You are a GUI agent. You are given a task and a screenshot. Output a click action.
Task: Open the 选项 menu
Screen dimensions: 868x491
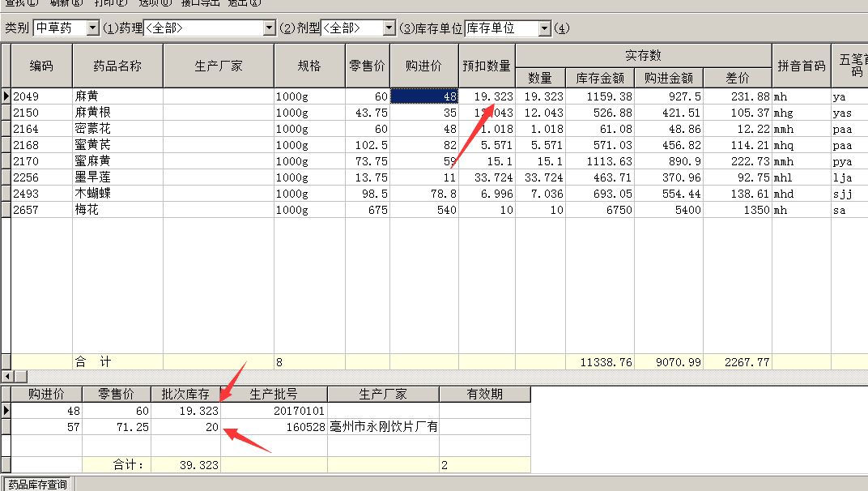(155, 2)
